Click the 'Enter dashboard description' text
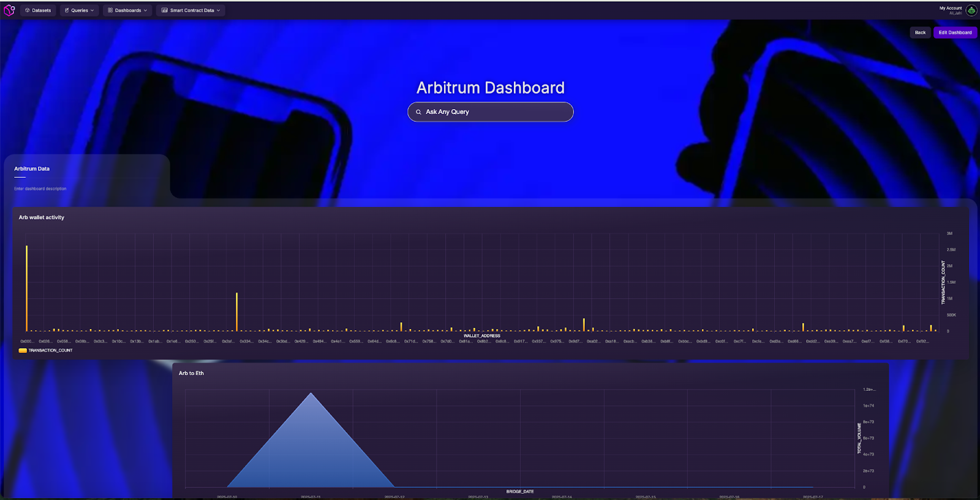The width and height of the screenshot is (980, 500). 40,189
